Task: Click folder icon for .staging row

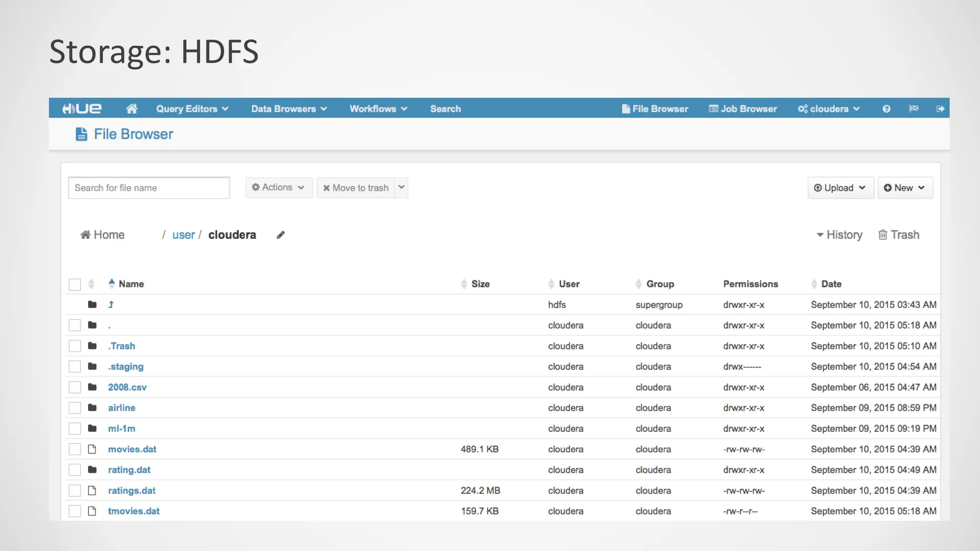Action: (92, 366)
